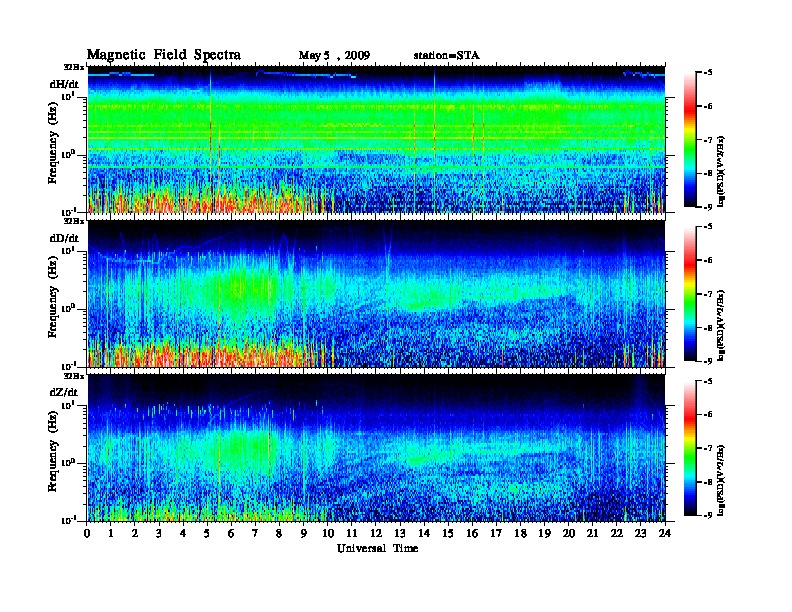Click the color bar beside the dH/dt panel
Image resolution: width=792 pixels, height=612 pixels.
(x=690, y=139)
